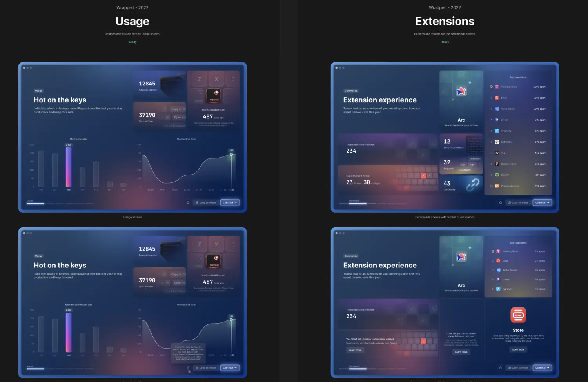Click the lock icon in top Usage mockup
588x382 pixels.
(188, 202)
